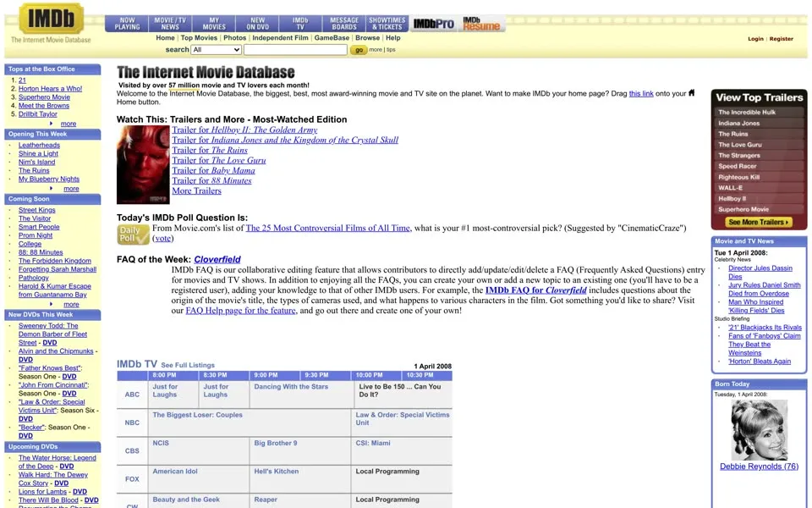Viewport: 812px width, 508px height.
Task: Open the Message Boards tab
Action: 344,24
